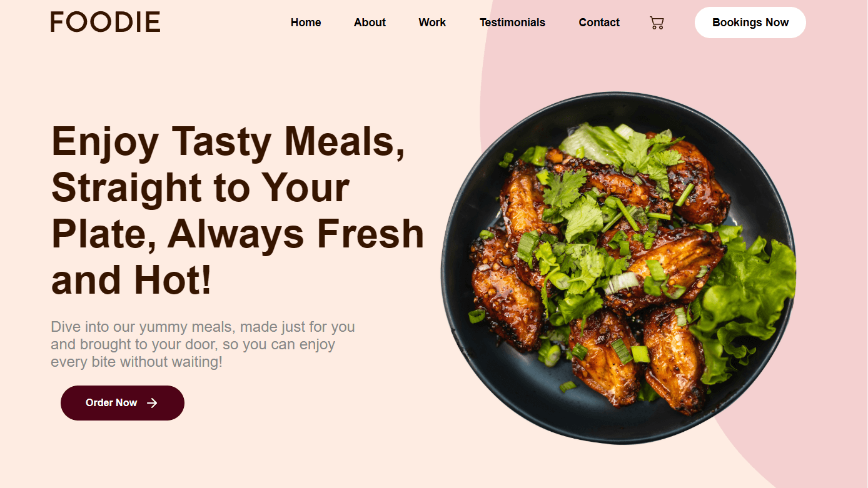Click the Bookings Now button

pyautogui.click(x=750, y=22)
